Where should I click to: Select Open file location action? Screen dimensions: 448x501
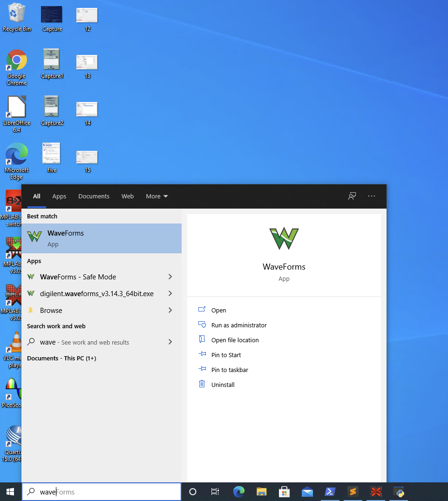point(235,340)
